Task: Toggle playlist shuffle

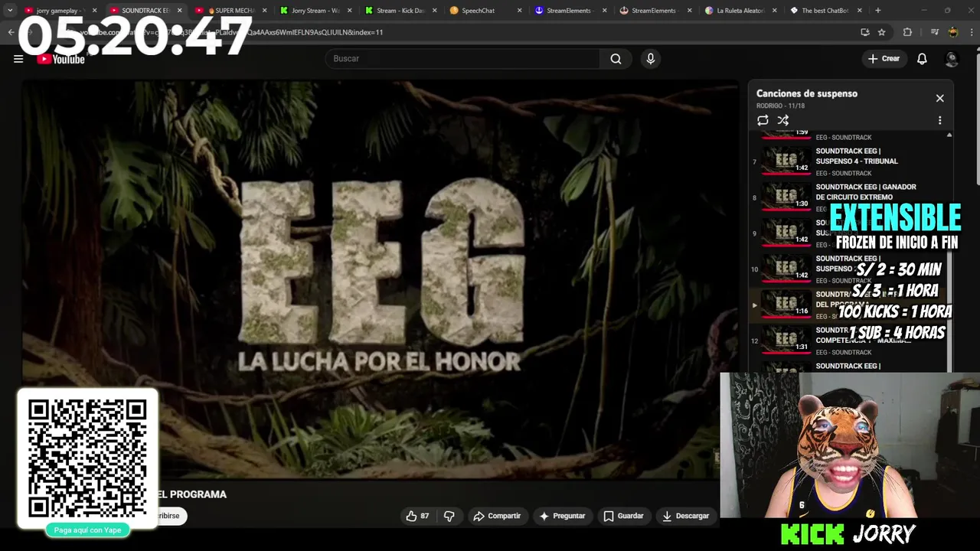Action: coord(783,120)
